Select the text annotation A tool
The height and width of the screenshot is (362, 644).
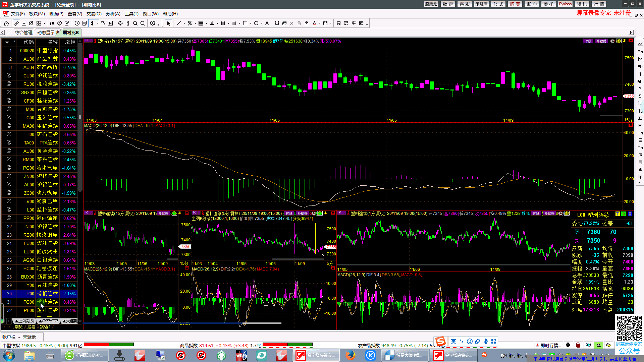(267, 23)
